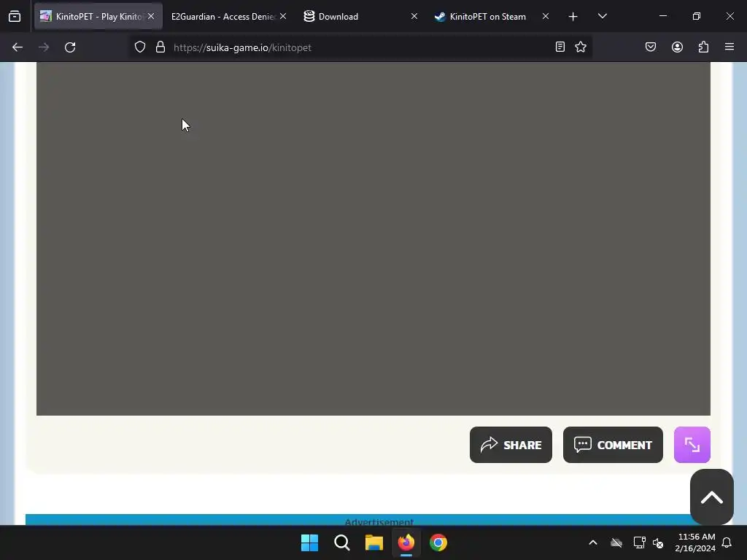Open the clock showing 11:56 AM
This screenshot has height=560, width=747.
pos(695,542)
